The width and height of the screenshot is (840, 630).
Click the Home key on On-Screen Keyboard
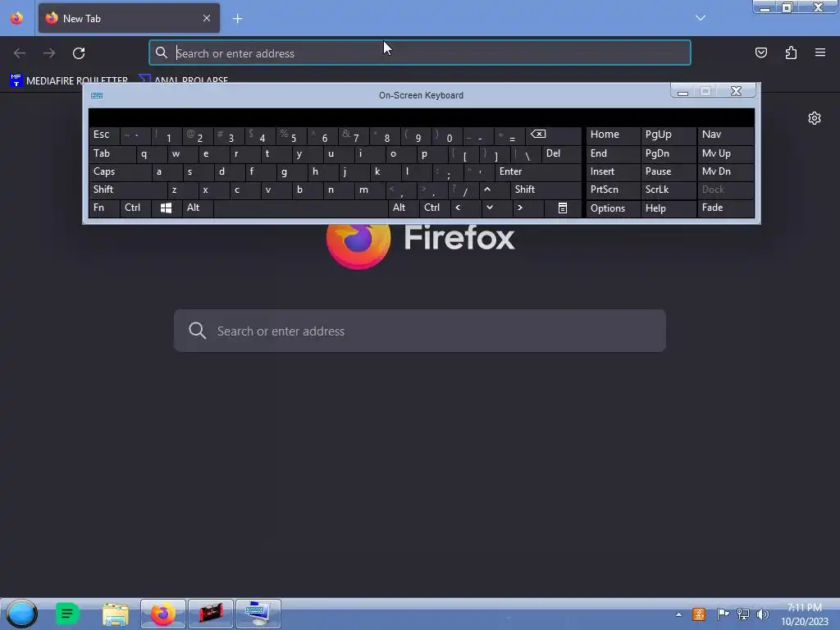click(613, 135)
